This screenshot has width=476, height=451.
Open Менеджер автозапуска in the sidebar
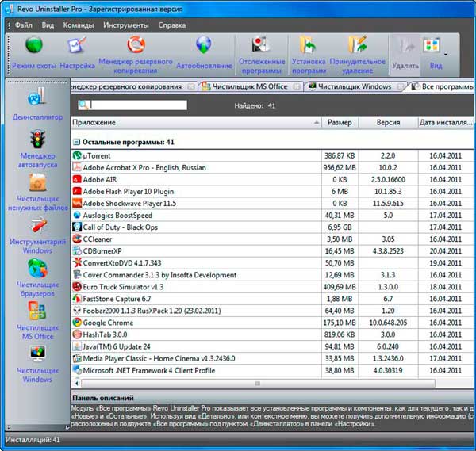[x=37, y=149]
